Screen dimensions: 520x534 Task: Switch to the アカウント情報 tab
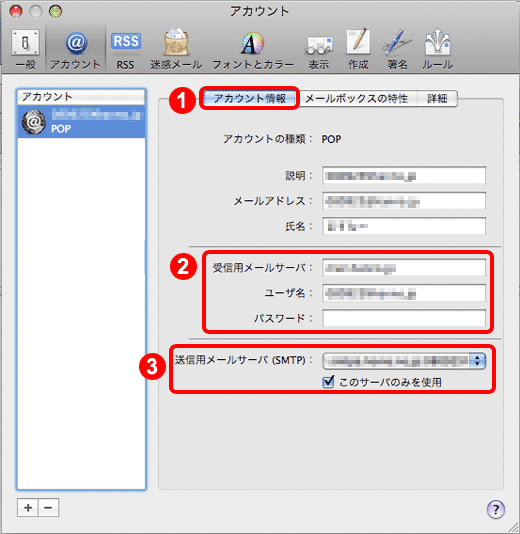point(249,98)
